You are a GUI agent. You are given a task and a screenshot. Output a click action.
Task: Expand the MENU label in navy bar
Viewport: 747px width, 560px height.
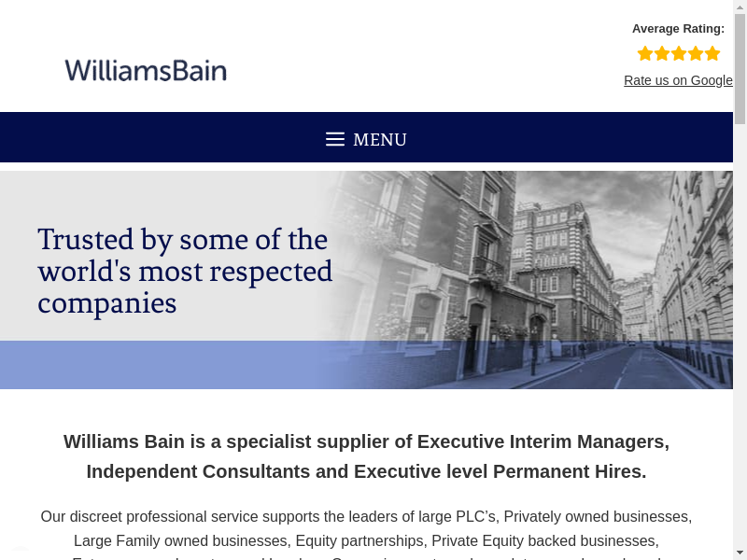pos(380,140)
